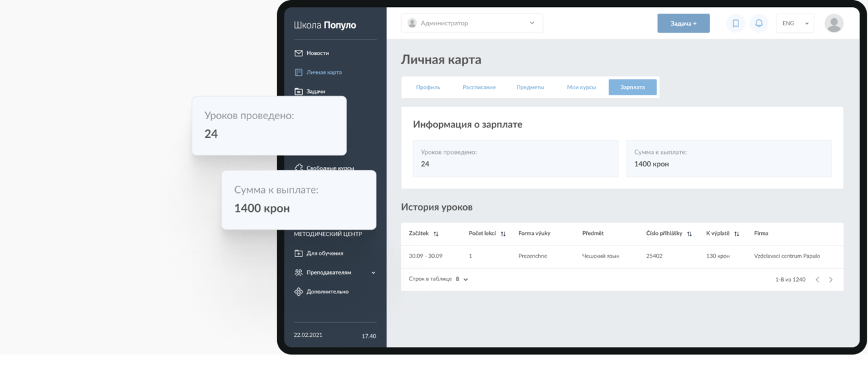Viewport: 868px width, 371px height.
Task: Switch to the Расписание tab
Action: tap(479, 87)
